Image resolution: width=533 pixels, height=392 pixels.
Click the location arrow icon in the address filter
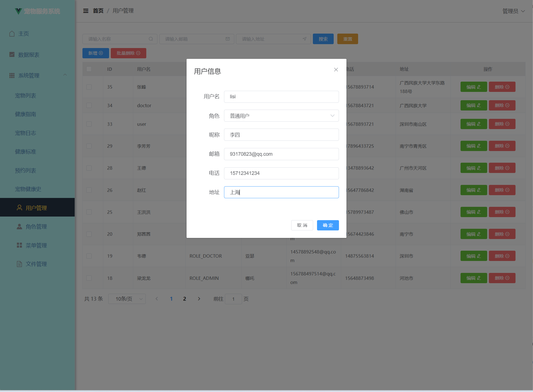tap(305, 39)
